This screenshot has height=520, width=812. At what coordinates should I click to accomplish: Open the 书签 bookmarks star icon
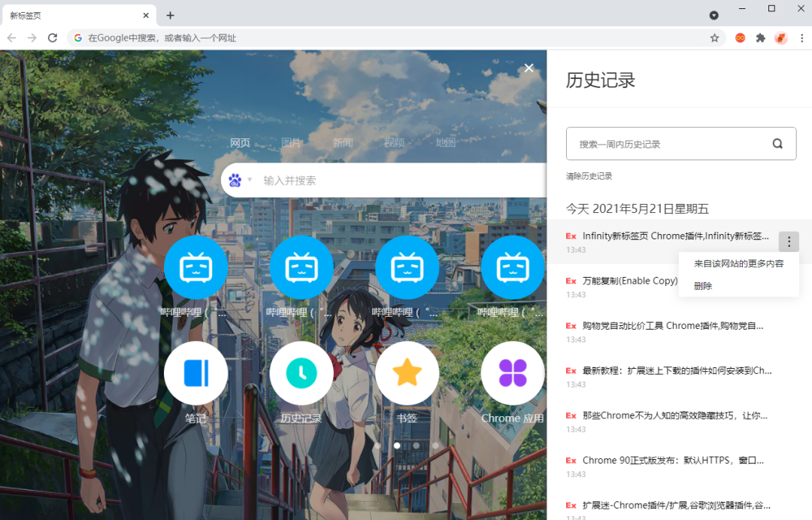click(407, 373)
